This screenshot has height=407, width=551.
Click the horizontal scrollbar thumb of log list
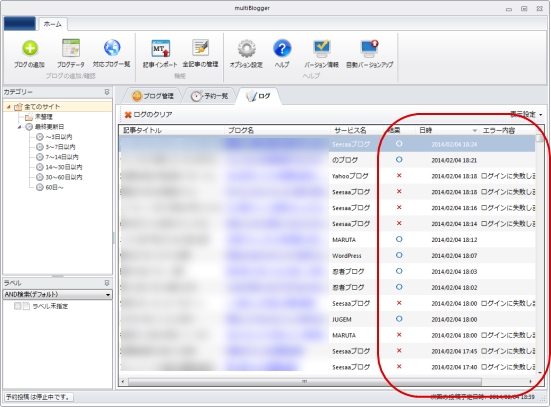[305, 382]
